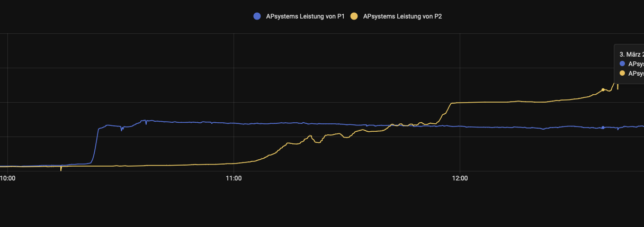
Task: Click the blue P1 legend color dot
Action: pos(257,16)
